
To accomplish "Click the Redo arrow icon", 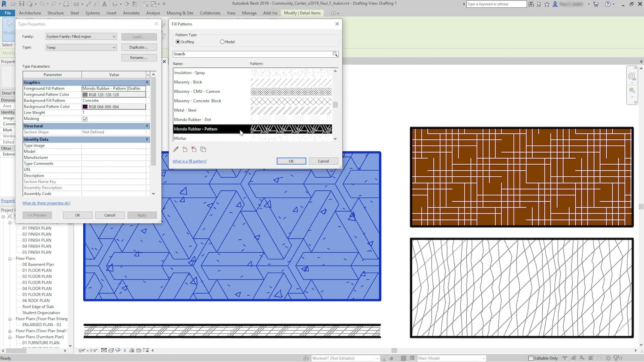I will point(54,4).
